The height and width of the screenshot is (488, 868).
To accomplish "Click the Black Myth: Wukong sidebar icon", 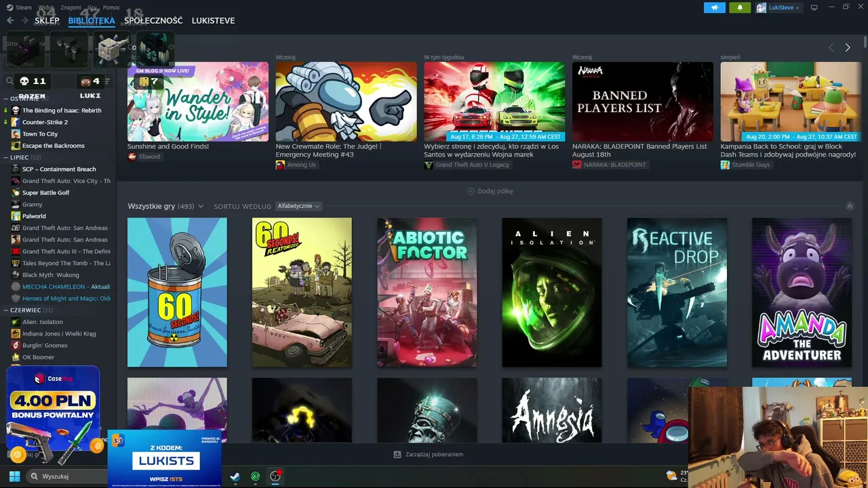I will click(x=16, y=275).
